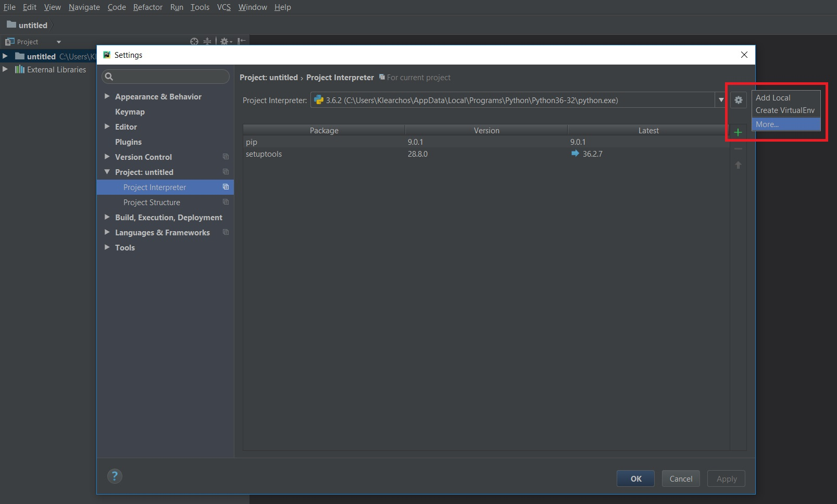Select the crosshair locate-file icon in Project toolbar
This screenshot has width=837, height=504.
(194, 41)
